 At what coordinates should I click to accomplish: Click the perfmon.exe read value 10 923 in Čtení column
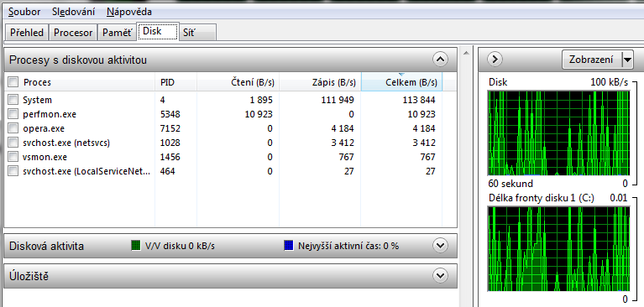(x=259, y=114)
